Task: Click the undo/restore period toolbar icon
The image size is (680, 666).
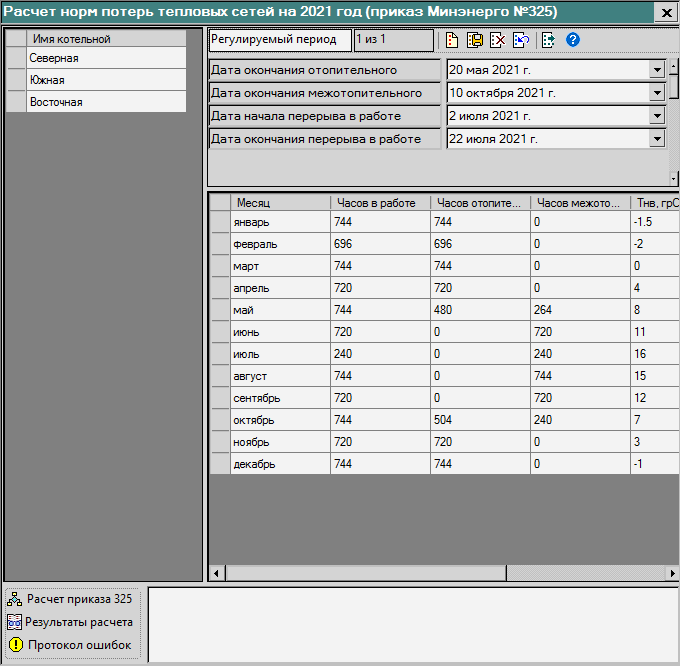Action: click(520, 41)
